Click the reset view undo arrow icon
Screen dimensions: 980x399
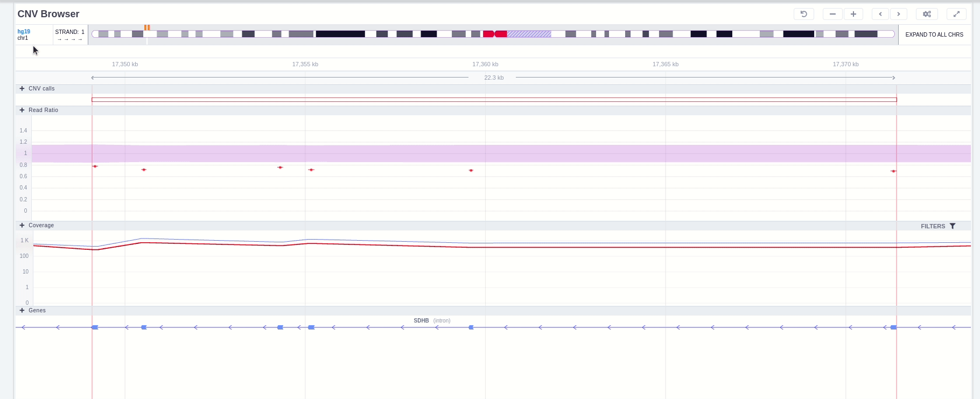(x=803, y=14)
